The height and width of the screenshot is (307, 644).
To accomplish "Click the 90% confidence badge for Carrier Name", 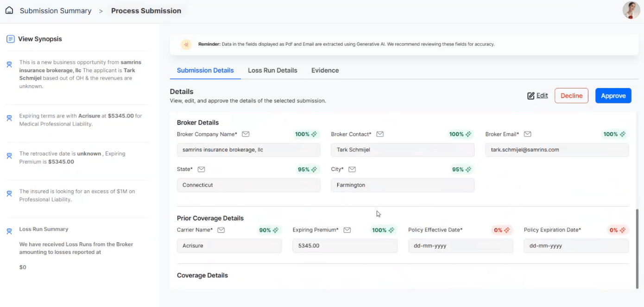I will pyautogui.click(x=269, y=230).
